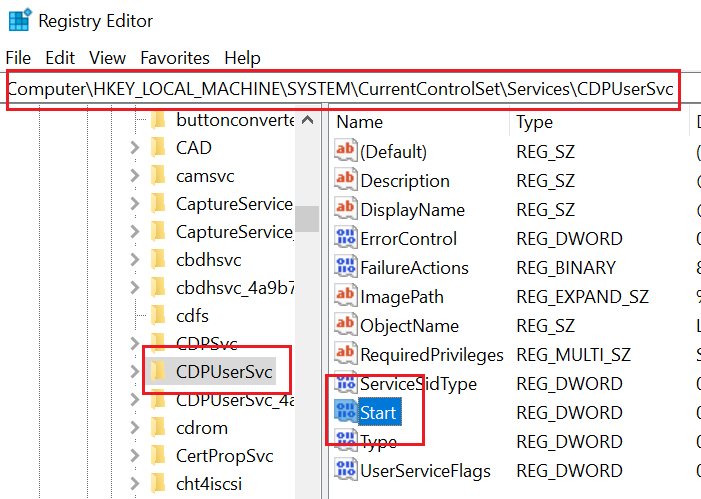Image resolution: width=701 pixels, height=499 pixels.
Task: Expand the CAD key
Action: coord(135,148)
